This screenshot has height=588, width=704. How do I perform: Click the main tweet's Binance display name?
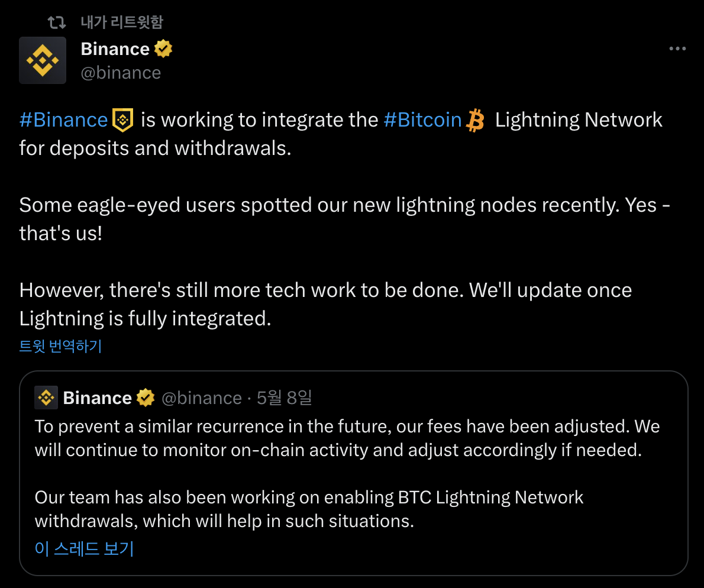[115, 49]
